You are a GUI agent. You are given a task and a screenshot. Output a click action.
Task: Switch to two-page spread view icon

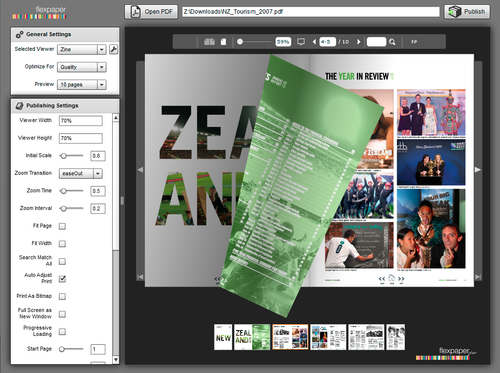pyautogui.click(x=209, y=42)
